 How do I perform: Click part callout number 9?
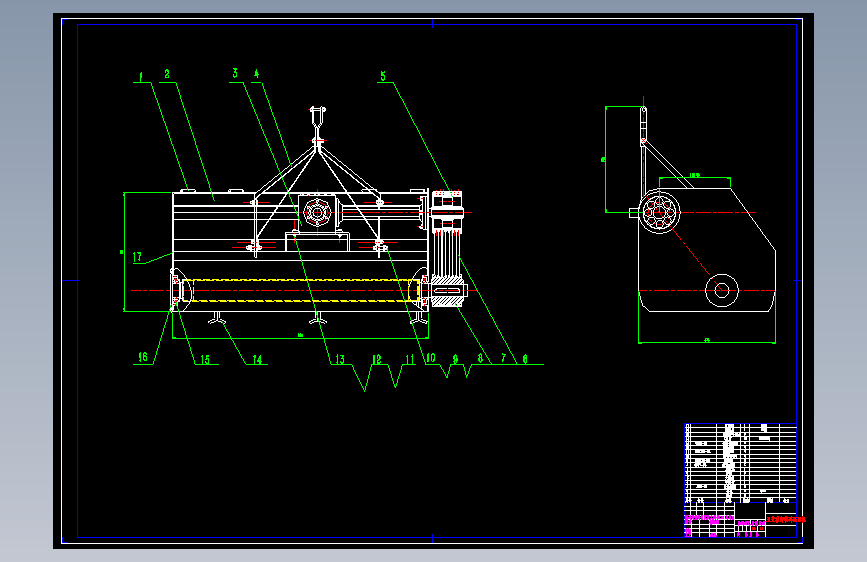(x=456, y=359)
